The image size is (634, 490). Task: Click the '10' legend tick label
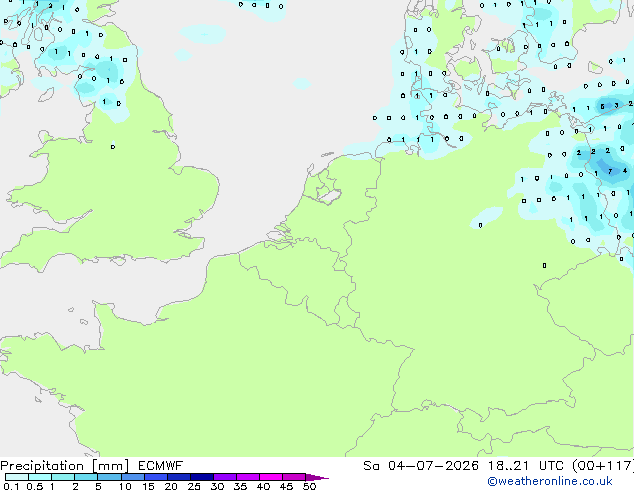(x=125, y=486)
